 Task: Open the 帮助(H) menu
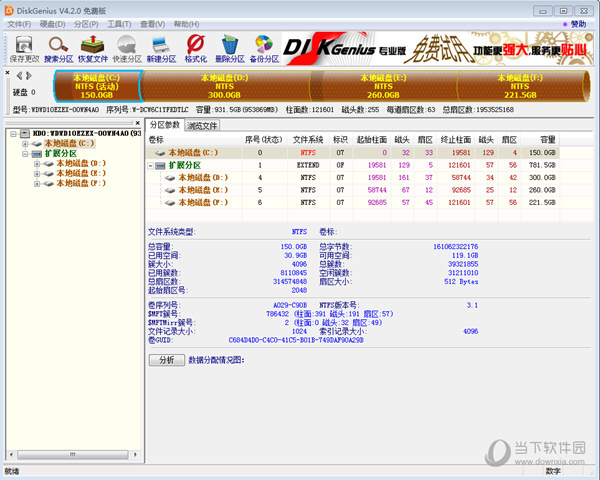pyautogui.click(x=186, y=24)
